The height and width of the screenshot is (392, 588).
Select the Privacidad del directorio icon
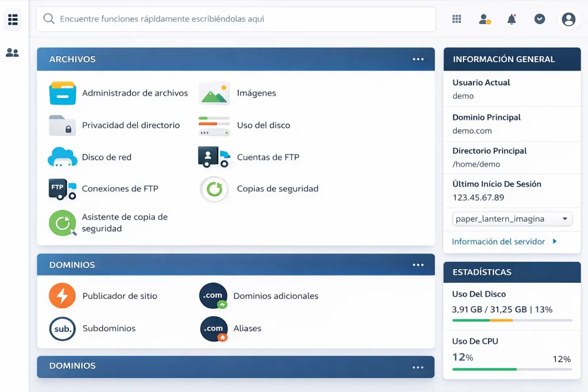(63, 125)
